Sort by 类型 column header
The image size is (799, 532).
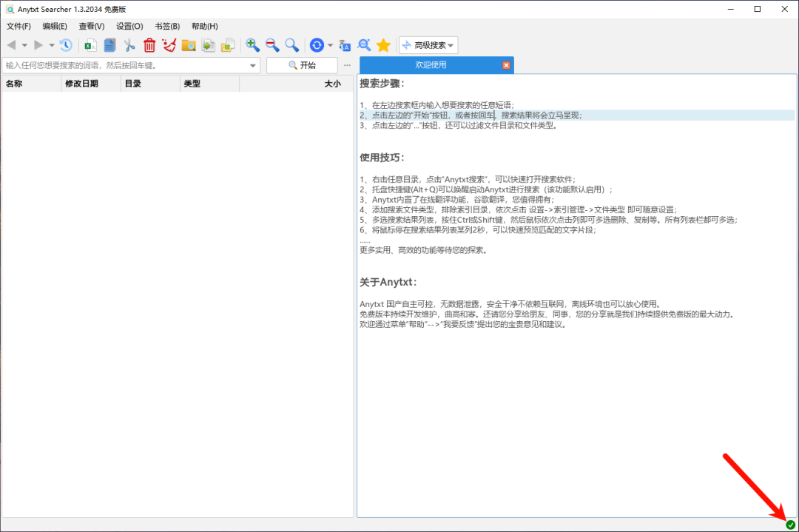click(209, 84)
